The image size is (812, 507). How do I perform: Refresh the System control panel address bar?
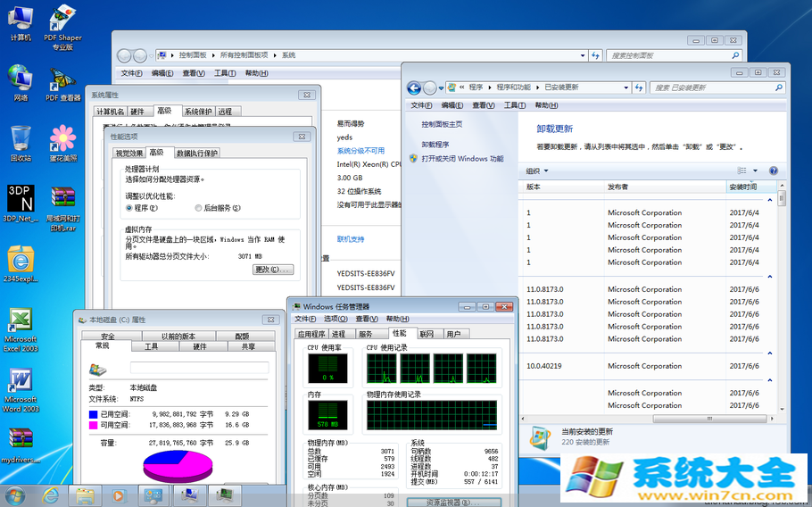[x=595, y=55]
